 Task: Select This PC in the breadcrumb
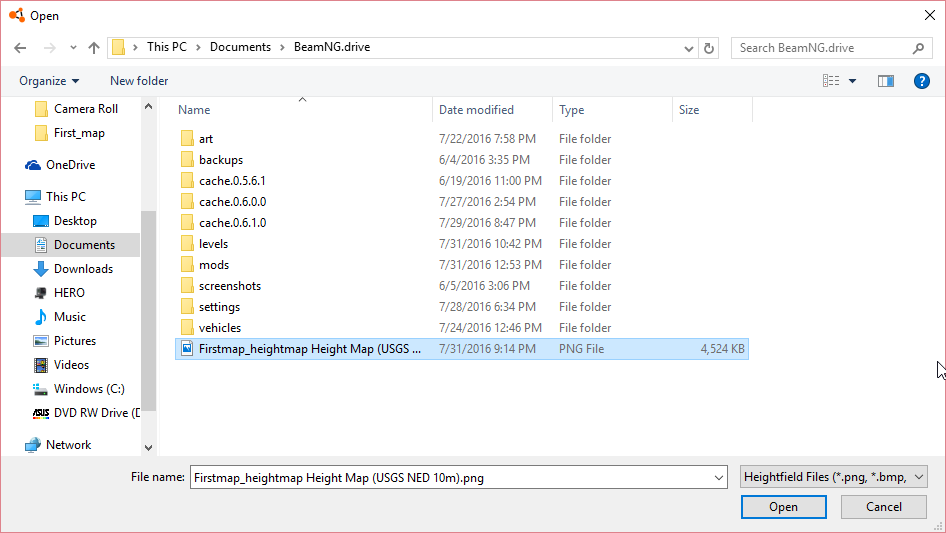(167, 47)
